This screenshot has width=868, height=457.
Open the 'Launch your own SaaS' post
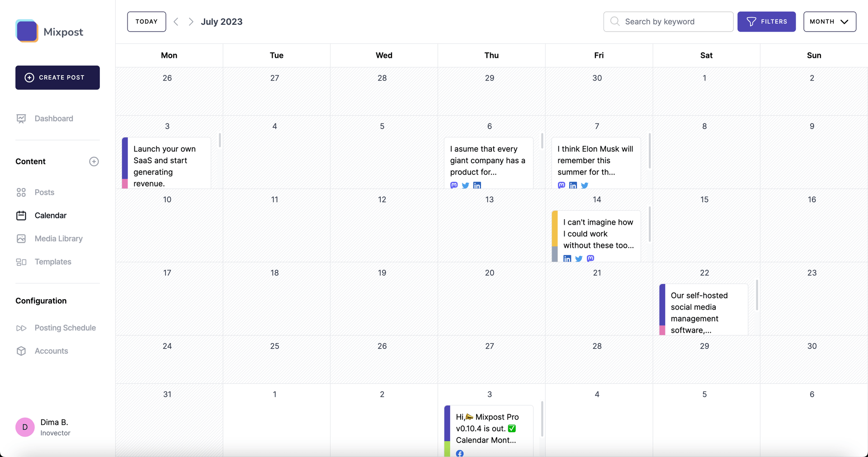click(x=166, y=163)
